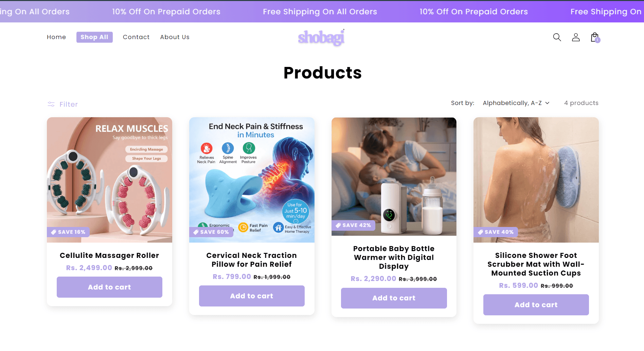Add Cervical Neck Traction Pillow to cart

point(252,296)
